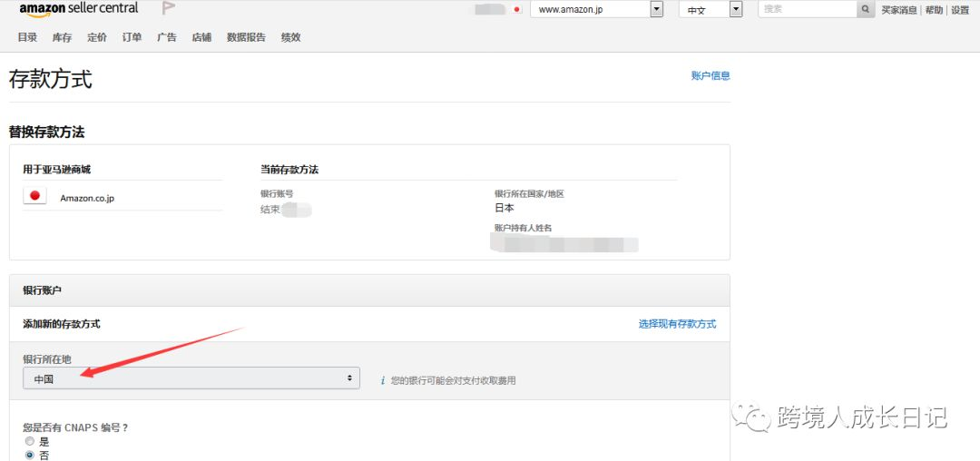Click the Amazon.co.jp marketplace text
Viewport: 980px width, 461px height.
[x=87, y=198]
